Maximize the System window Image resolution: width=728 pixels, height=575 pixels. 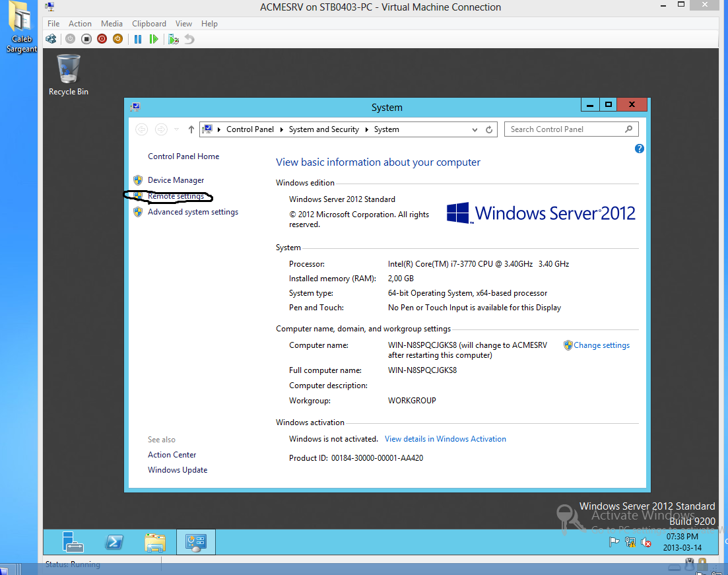click(609, 104)
